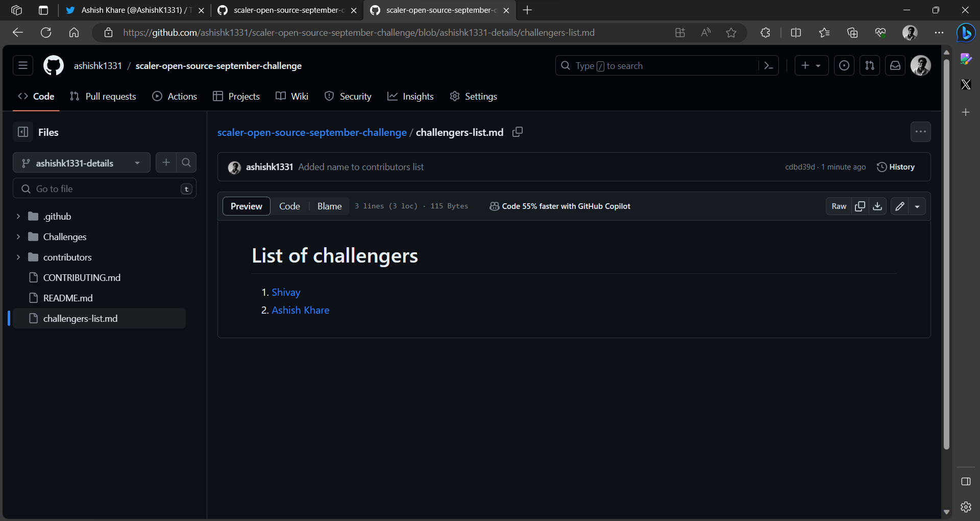
Task: Open the create new dropdown in the header
Action: (x=812, y=65)
